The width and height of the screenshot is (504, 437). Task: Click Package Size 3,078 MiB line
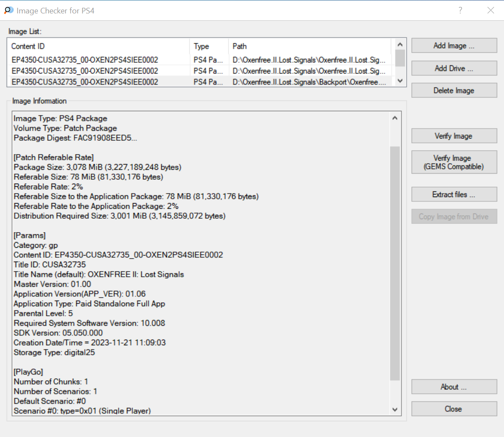(98, 167)
